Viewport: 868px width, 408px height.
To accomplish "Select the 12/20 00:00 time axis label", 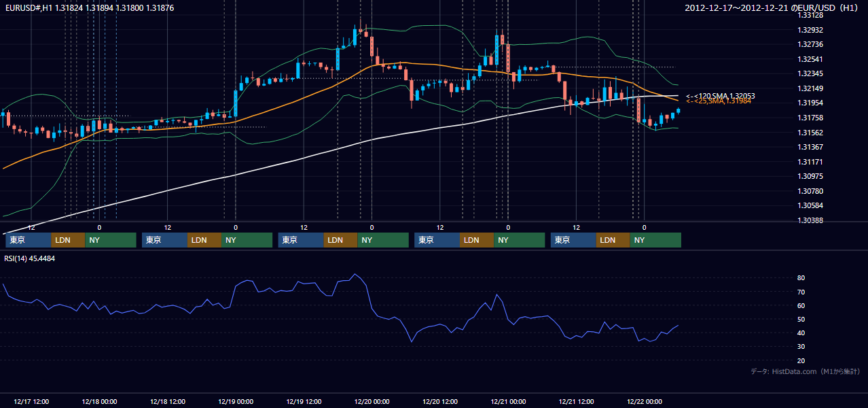I will click(x=372, y=401).
